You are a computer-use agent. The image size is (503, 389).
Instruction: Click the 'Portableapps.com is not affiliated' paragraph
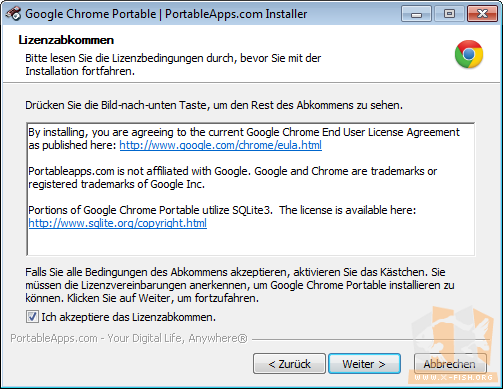coord(232,177)
